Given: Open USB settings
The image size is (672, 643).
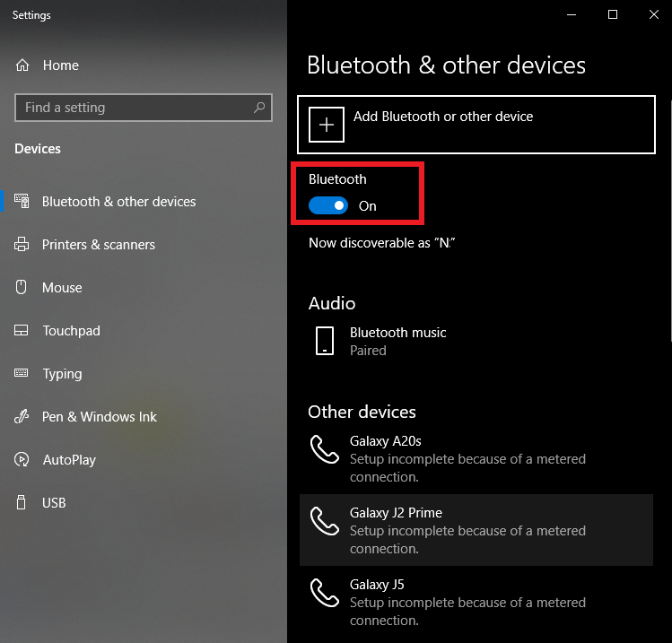Looking at the screenshot, I should click(x=144, y=502).
